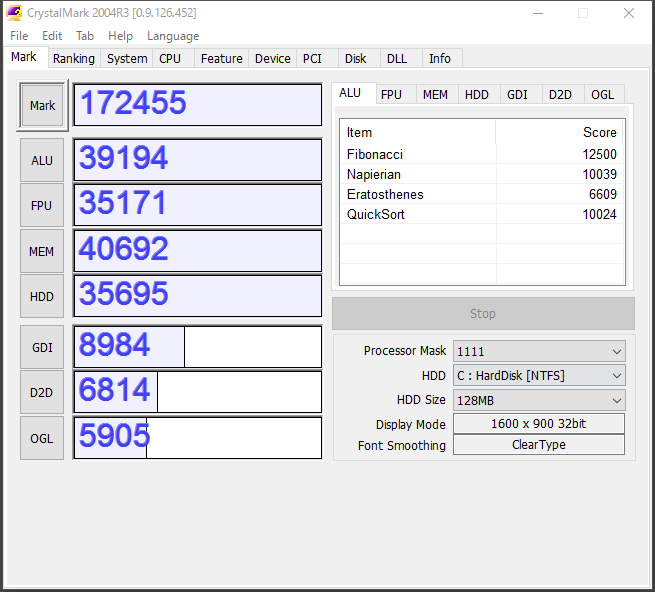Viewport: 655px width, 592px height.
Task: Switch to the Info tab
Action: [440, 58]
